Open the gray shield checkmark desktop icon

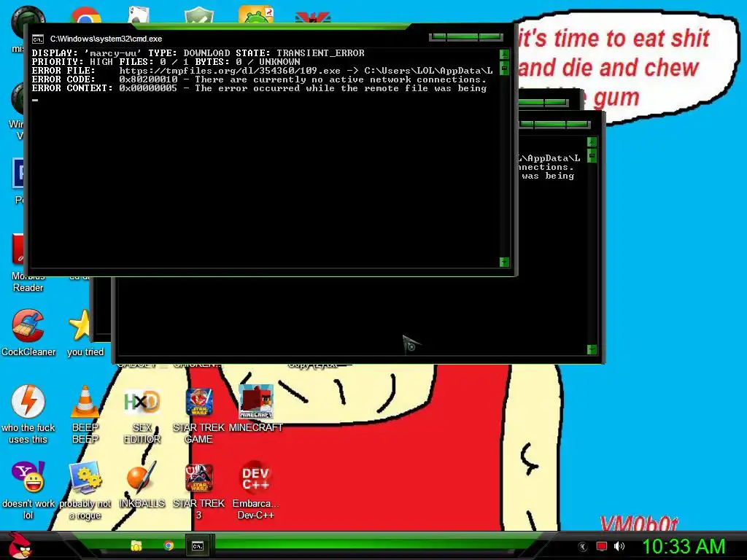[x=198, y=15]
